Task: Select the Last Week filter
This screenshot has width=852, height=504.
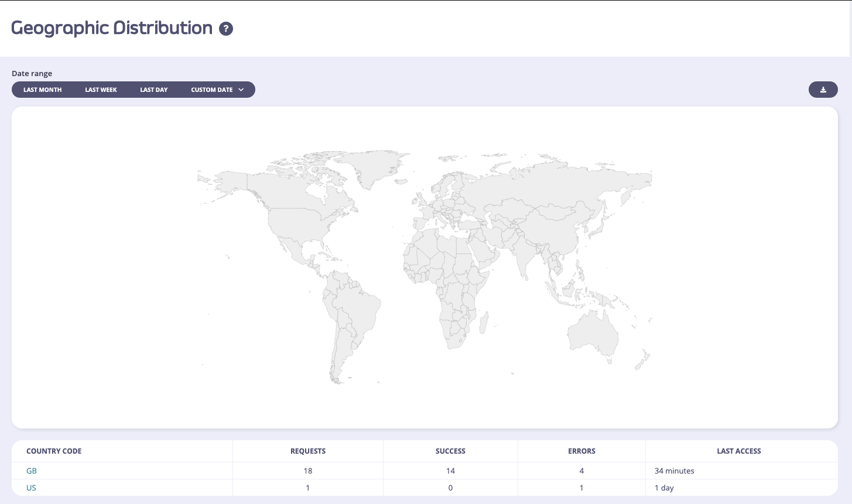Action: tap(100, 90)
